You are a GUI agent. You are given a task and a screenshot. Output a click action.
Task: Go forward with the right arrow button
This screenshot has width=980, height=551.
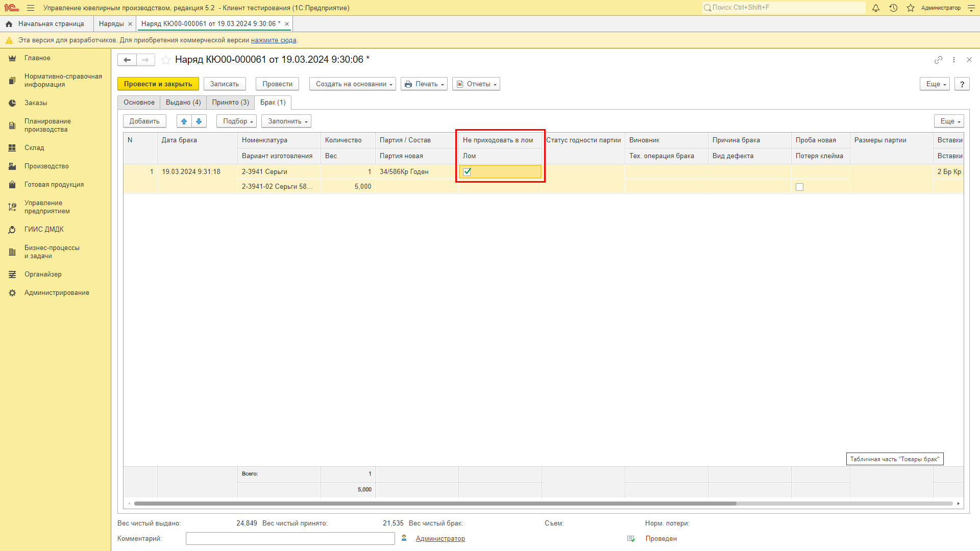(x=145, y=60)
